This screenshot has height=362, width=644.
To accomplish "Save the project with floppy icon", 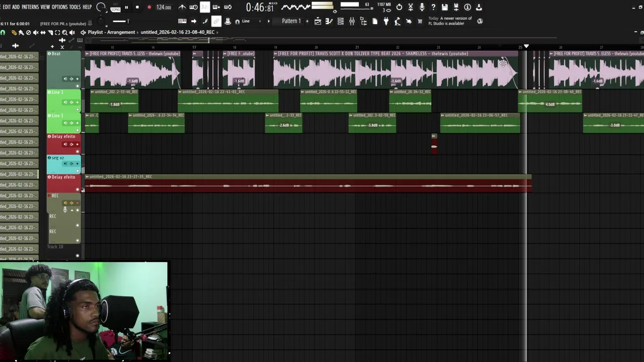I will tap(445, 7).
